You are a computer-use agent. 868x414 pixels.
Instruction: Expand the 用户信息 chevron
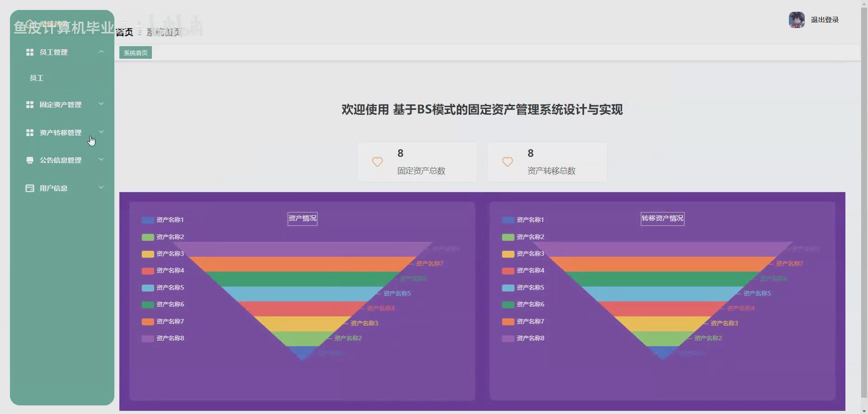pyautogui.click(x=101, y=188)
